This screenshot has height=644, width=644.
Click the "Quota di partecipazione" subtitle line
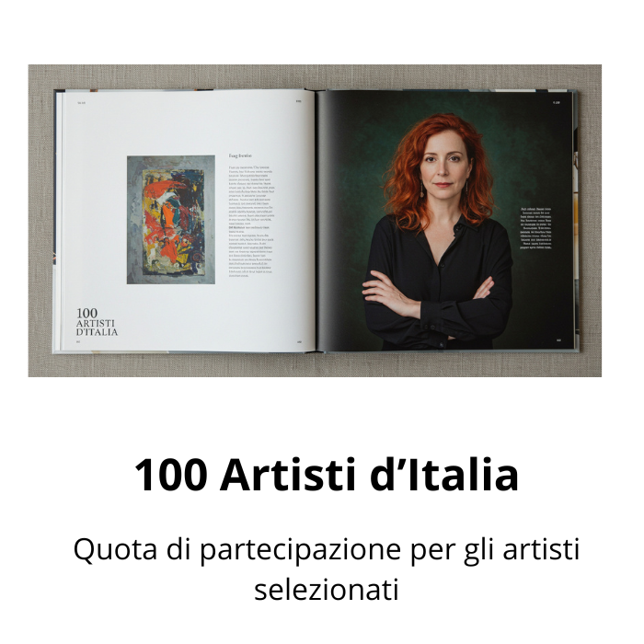point(326,549)
